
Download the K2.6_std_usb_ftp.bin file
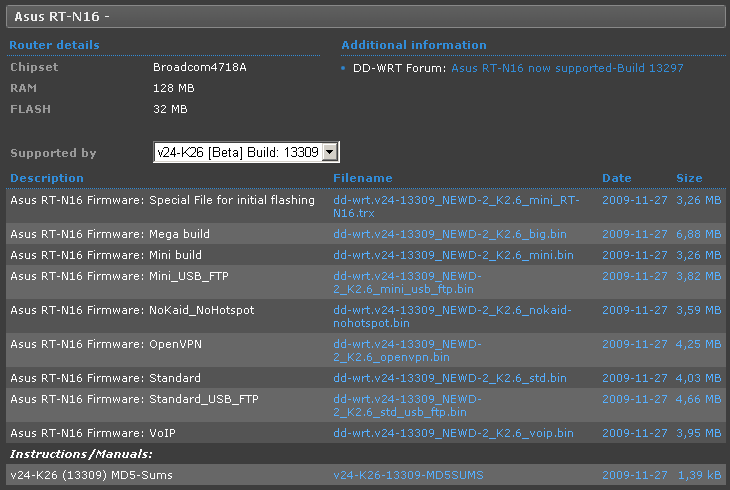pos(407,405)
